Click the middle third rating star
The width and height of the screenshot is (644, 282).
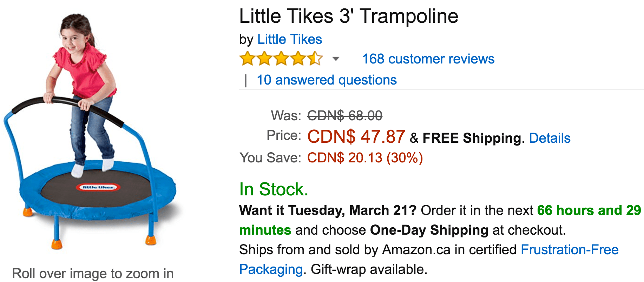click(281, 59)
